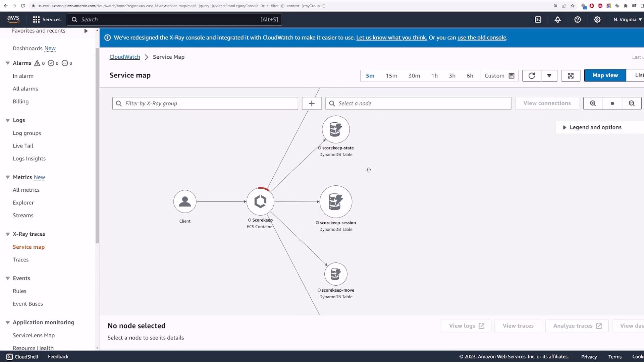644x362 pixels.
Task: Open the Services grid menu
Action: (47, 19)
